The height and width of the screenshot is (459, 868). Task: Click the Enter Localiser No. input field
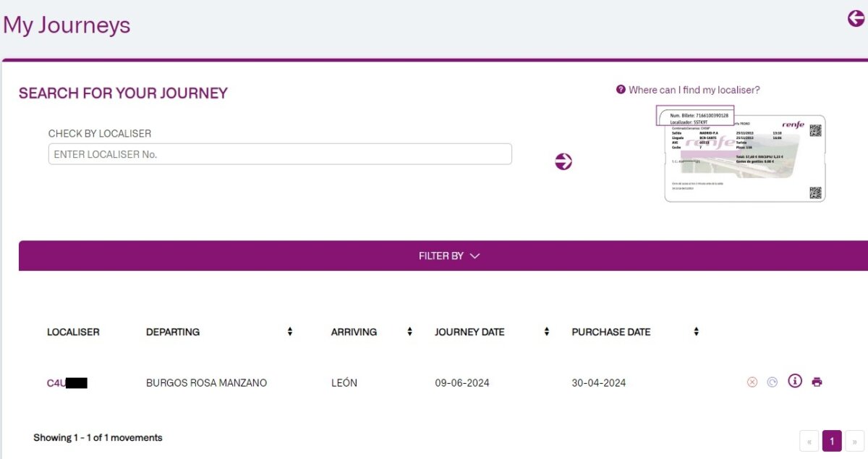(280, 154)
